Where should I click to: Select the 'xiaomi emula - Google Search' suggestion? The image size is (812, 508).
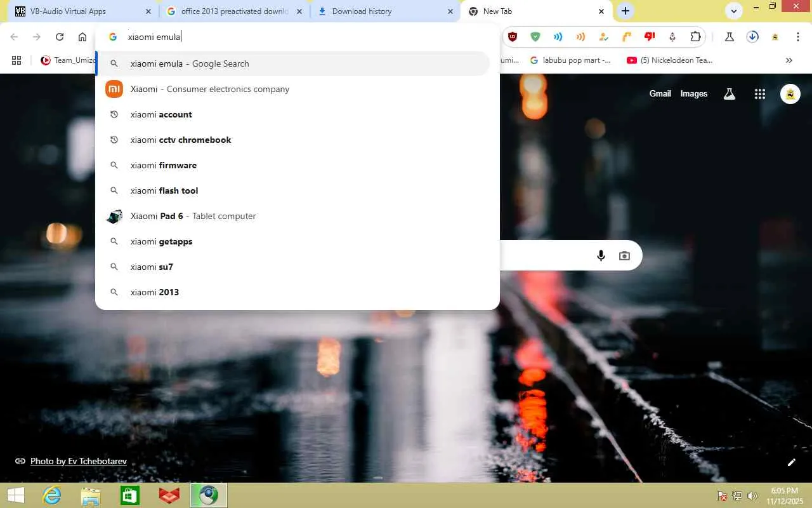click(x=293, y=63)
